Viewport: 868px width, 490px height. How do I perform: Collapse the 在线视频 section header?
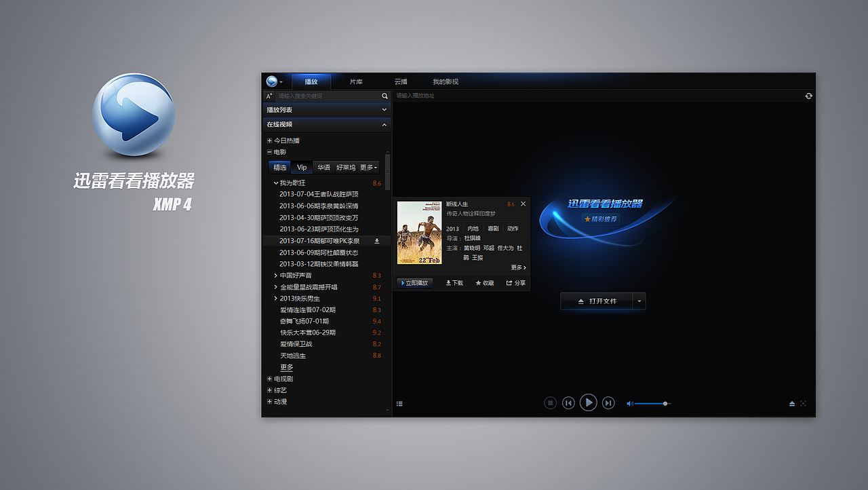pos(327,125)
